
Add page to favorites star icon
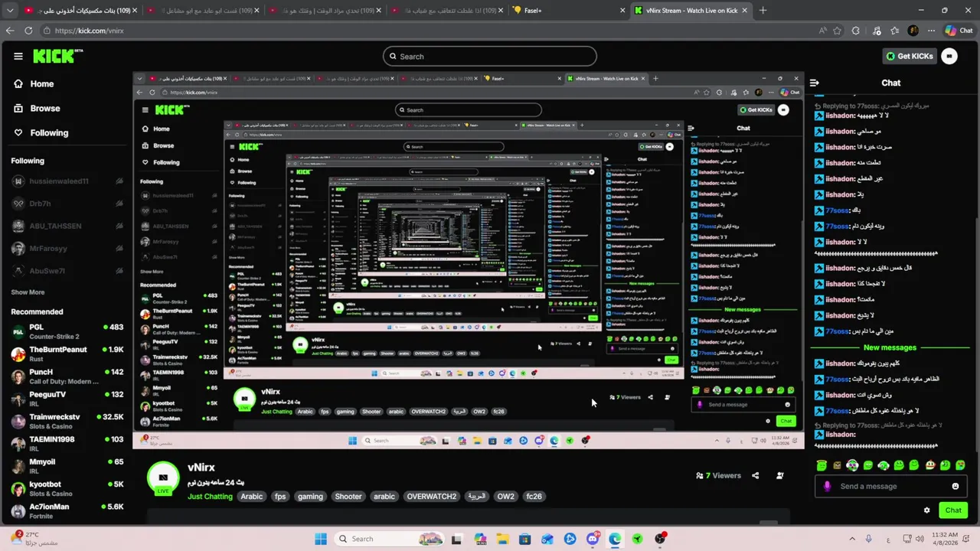pos(838,31)
